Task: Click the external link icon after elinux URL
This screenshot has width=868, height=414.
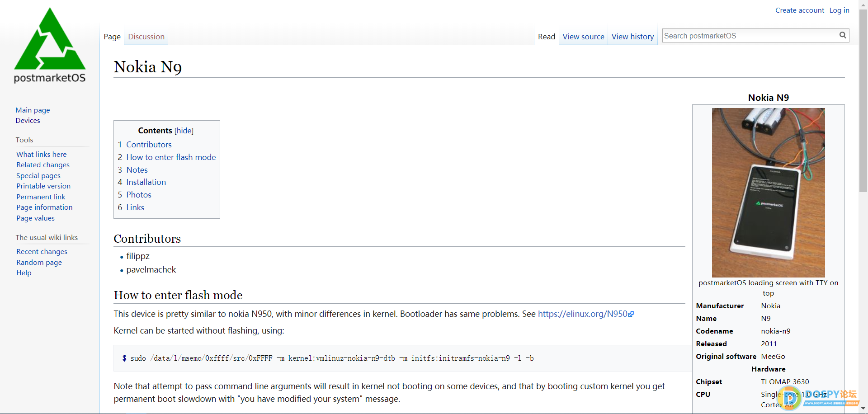Action: point(632,314)
